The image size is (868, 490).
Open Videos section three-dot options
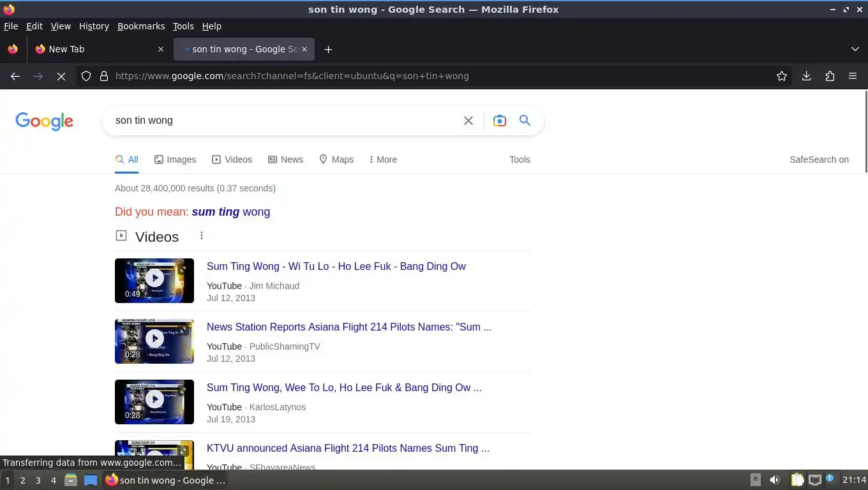point(202,236)
